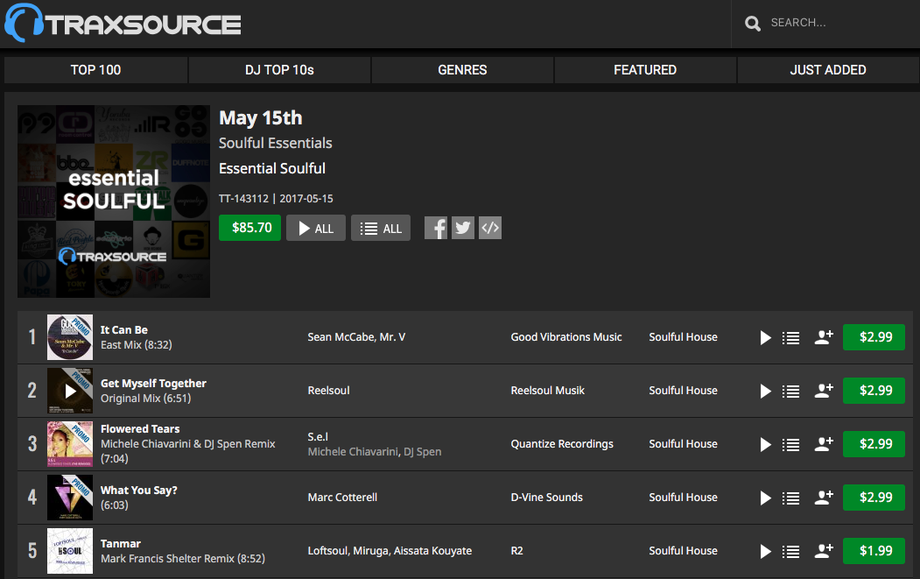Buy What You Say? for $2.99
This screenshot has width=920, height=579.
point(874,497)
